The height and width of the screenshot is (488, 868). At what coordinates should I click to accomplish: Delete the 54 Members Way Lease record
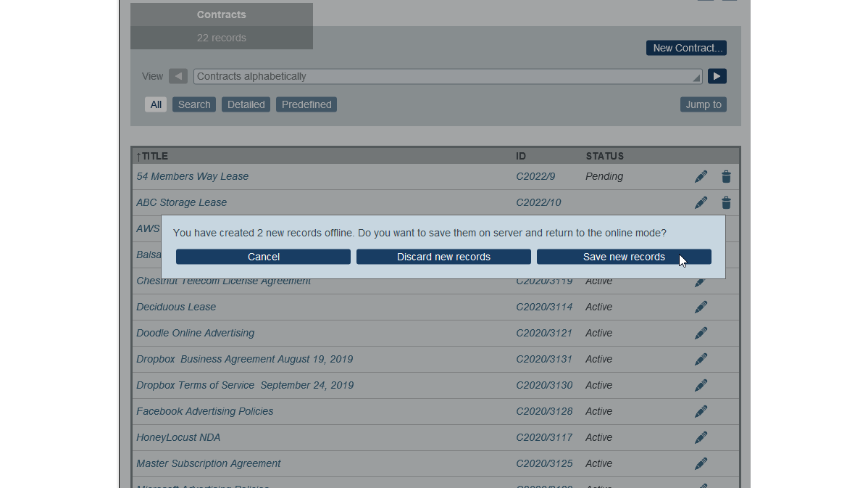[726, 177]
